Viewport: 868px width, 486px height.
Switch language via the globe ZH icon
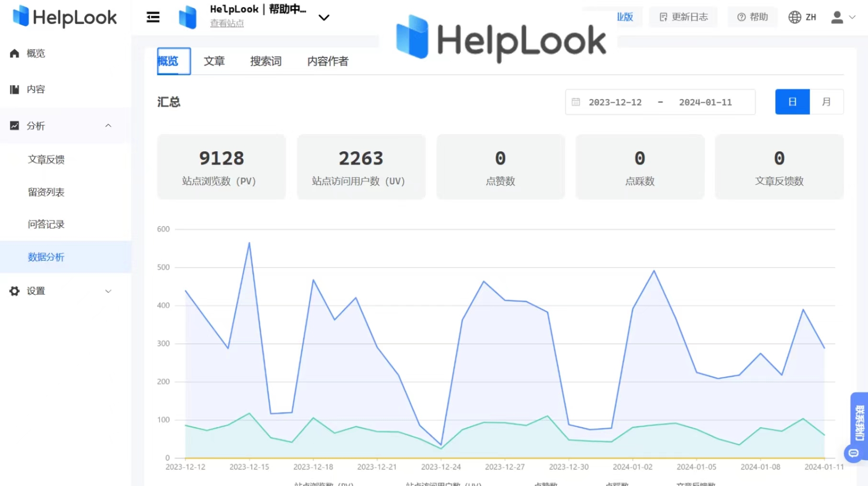[802, 17]
